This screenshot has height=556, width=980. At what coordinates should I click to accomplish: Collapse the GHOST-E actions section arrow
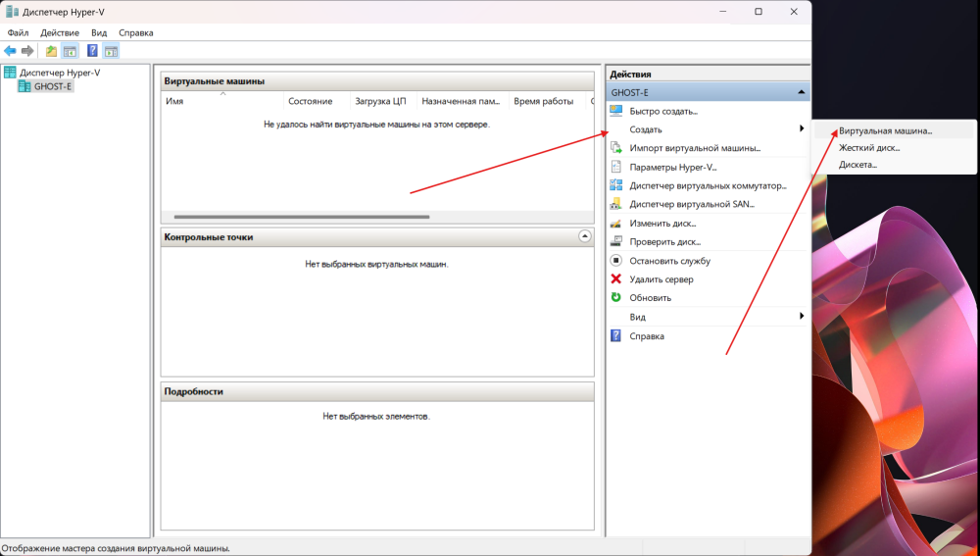(802, 92)
